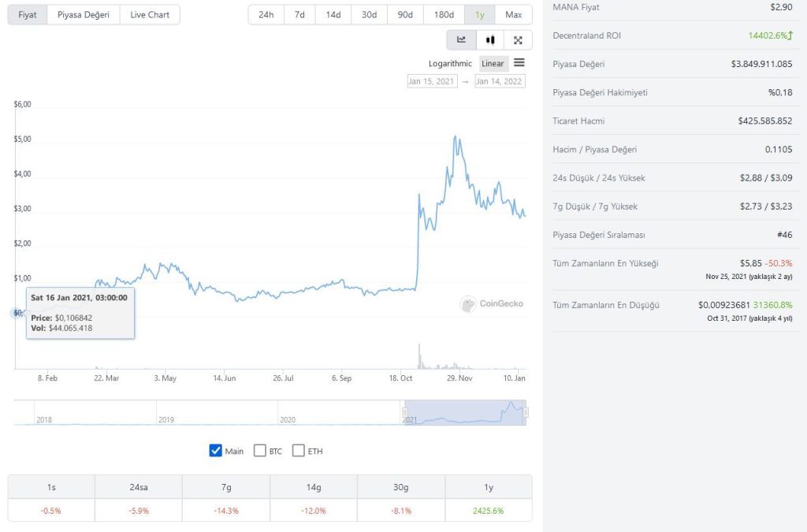Uncheck the Main checkbox
Viewport: 807px width, 532px height.
coord(216,450)
